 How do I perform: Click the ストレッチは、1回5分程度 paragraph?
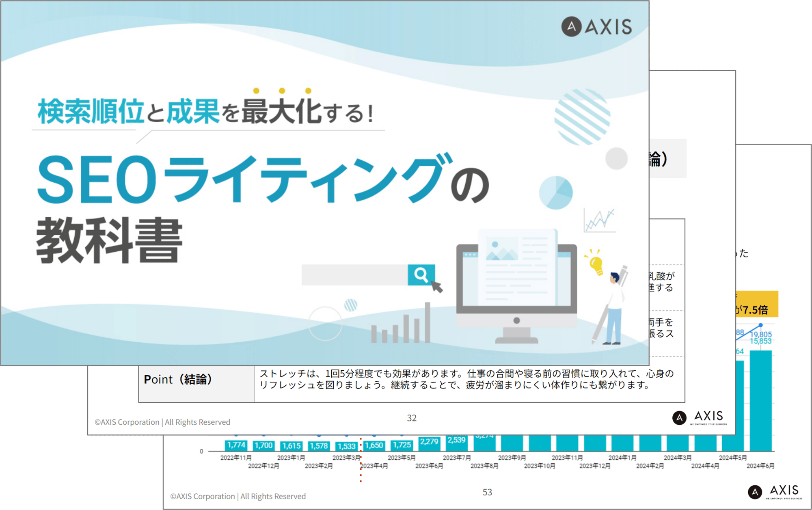pos(466,379)
